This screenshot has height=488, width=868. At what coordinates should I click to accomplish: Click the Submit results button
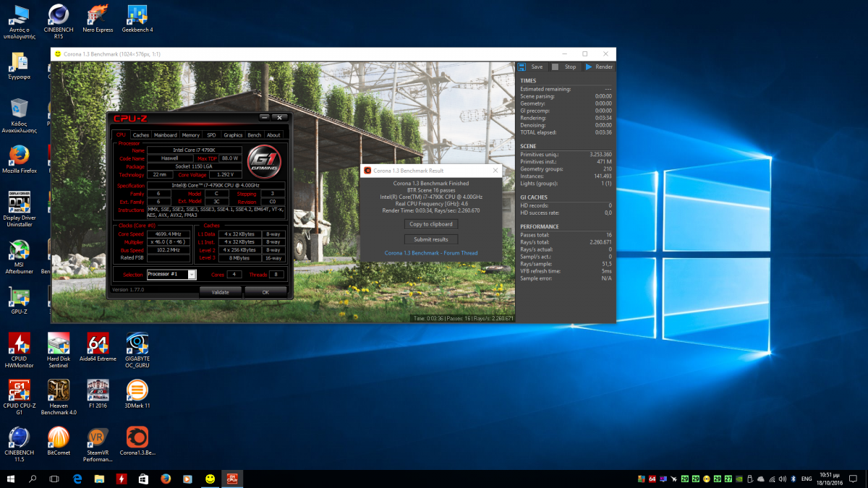pos(431,239)
